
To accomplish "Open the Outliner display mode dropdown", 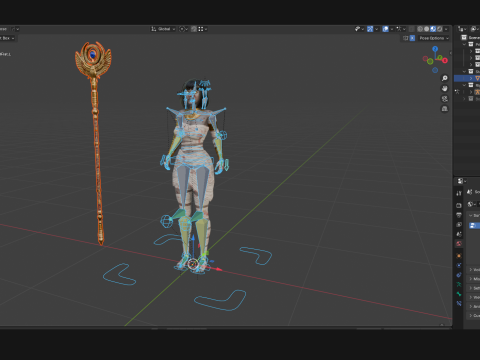I will 475,29.
